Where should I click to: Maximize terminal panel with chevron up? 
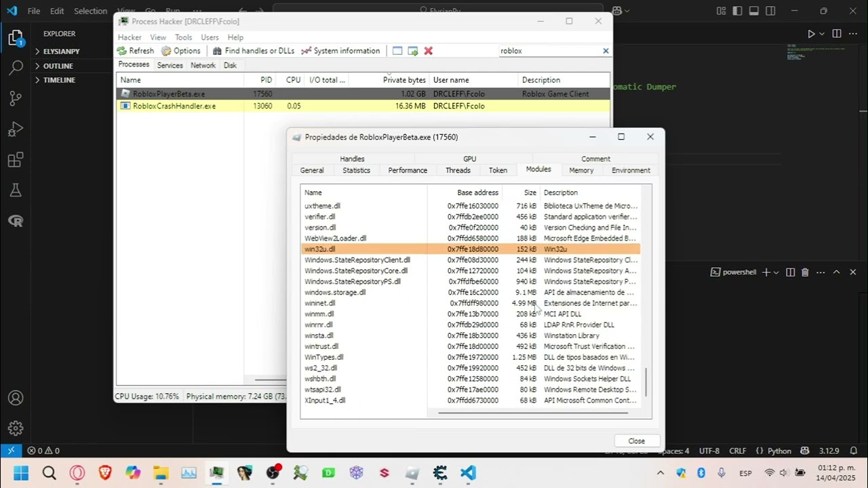click(x=836, y=272)
